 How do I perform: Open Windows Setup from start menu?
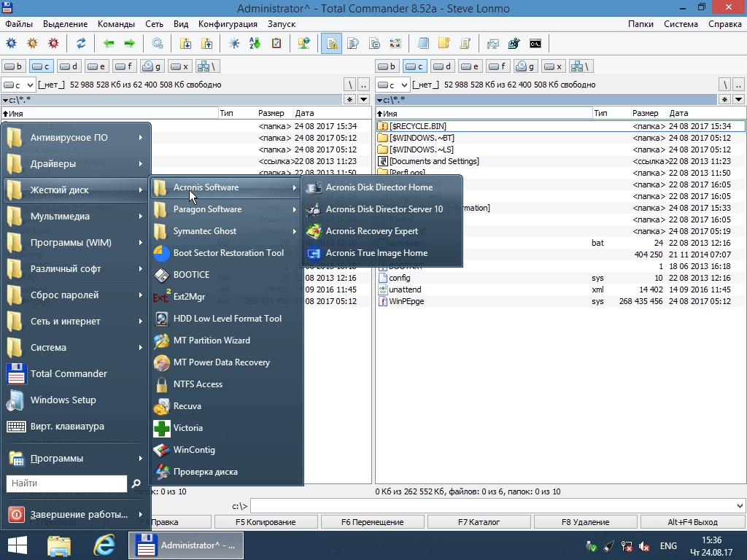(x=76, y=400)
